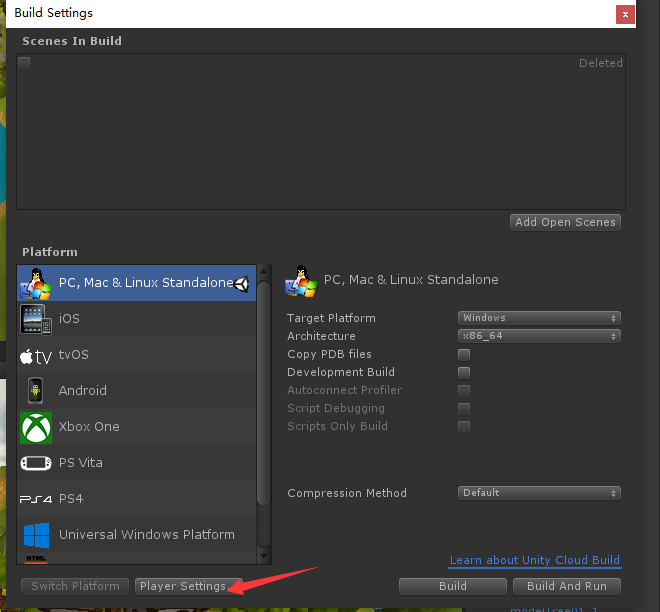Click the Build button
Image resolution: width=660 pixels, height=612 pixels.
pos(452,586)
